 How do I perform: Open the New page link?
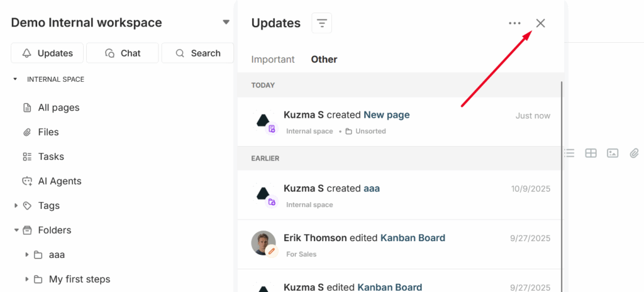[386, 115]
